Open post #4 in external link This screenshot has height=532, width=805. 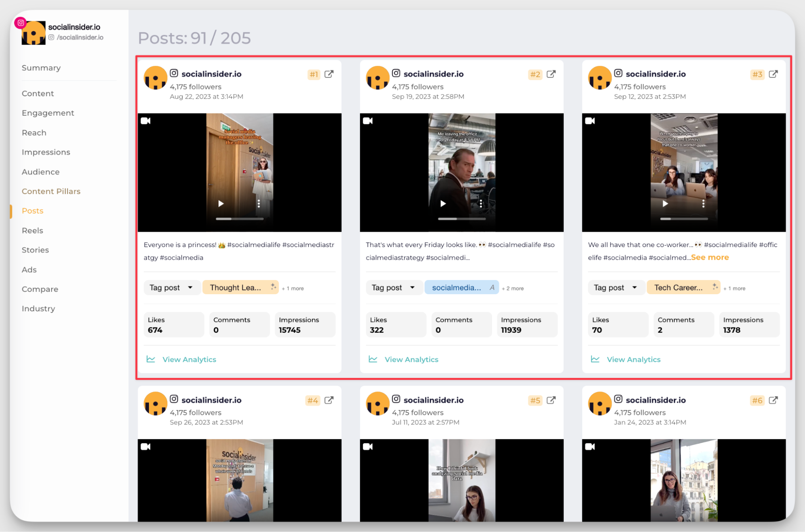pos(329,400)
